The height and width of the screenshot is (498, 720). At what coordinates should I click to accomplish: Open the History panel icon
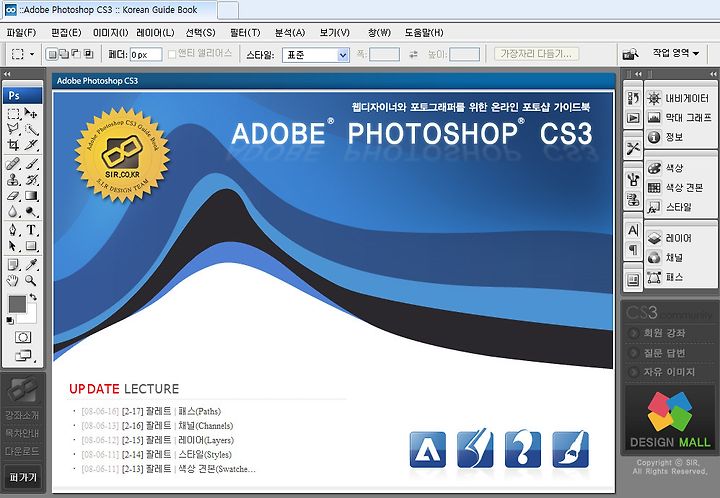tap(633, 98)
